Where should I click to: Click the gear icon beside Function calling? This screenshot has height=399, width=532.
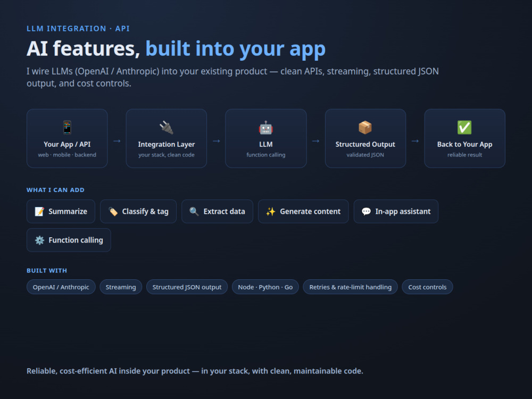[x=39, y=240]
